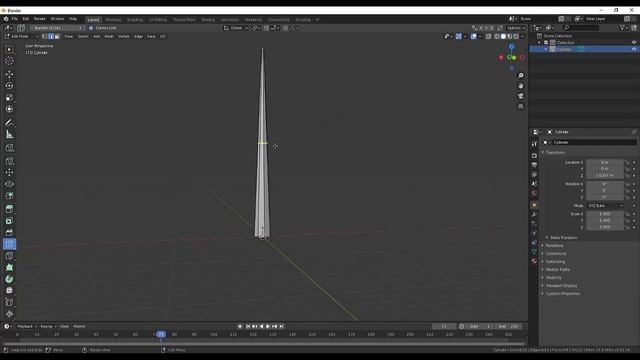Viewport: 640px width, 360px height.
Task: Toggle the Correct UVs checkbox
Action: tap(91, 28)
